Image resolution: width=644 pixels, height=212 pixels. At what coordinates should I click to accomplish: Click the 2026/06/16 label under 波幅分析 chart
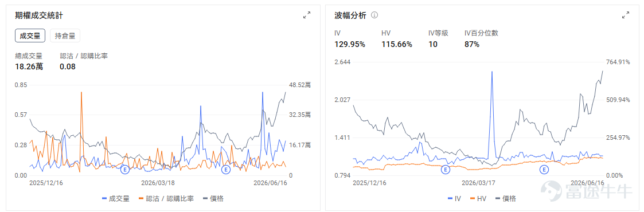pyautogui.click(x=587, y=183)
